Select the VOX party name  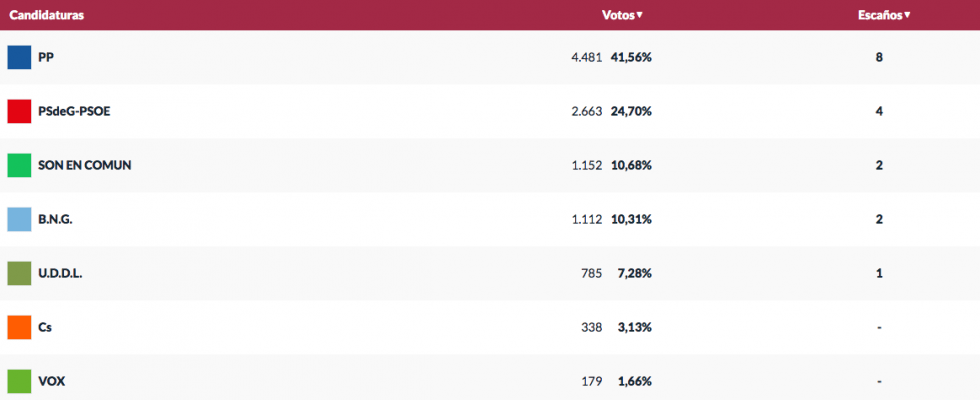coord(52,381)
